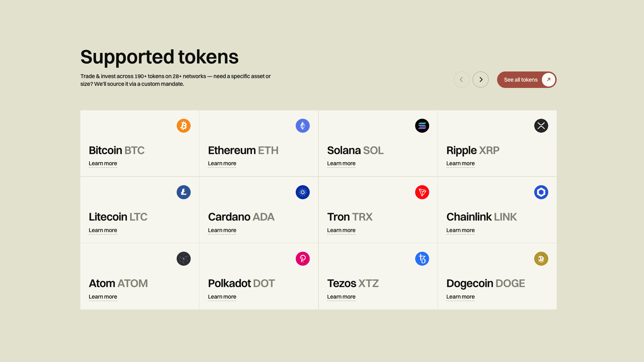The image size is (644, 362).
Task: Click the Litecoin blue logo icon
Action: tap(183, 192)
